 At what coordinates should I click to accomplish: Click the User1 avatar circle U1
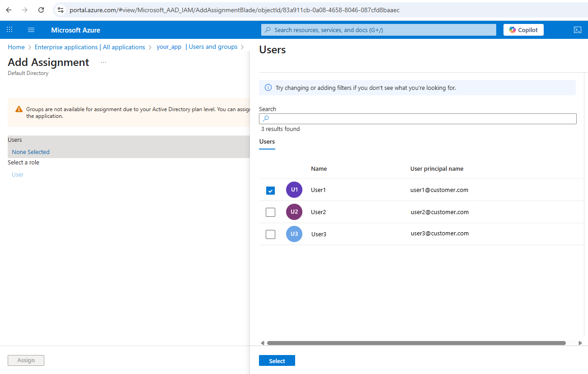pos(294,190)
